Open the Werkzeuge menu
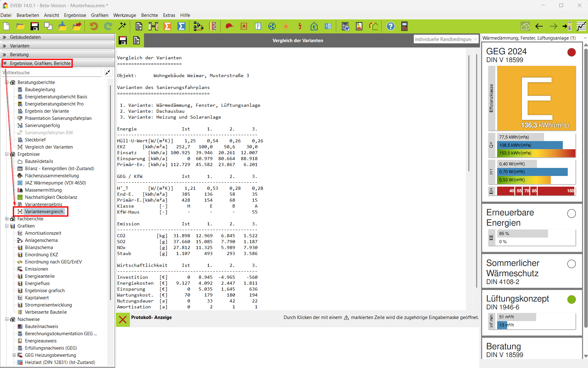The height and width of the screenshot is (368, 588). pos(125,15)
